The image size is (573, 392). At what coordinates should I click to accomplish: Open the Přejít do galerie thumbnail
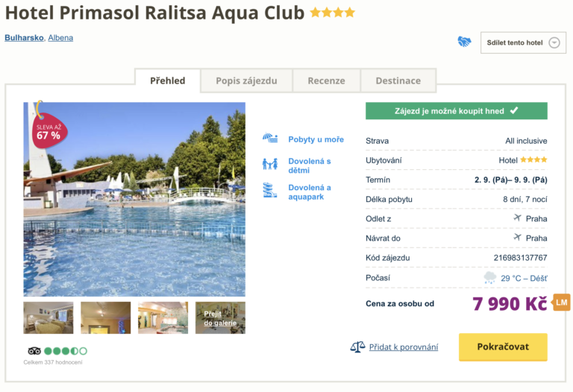(220, 317)
